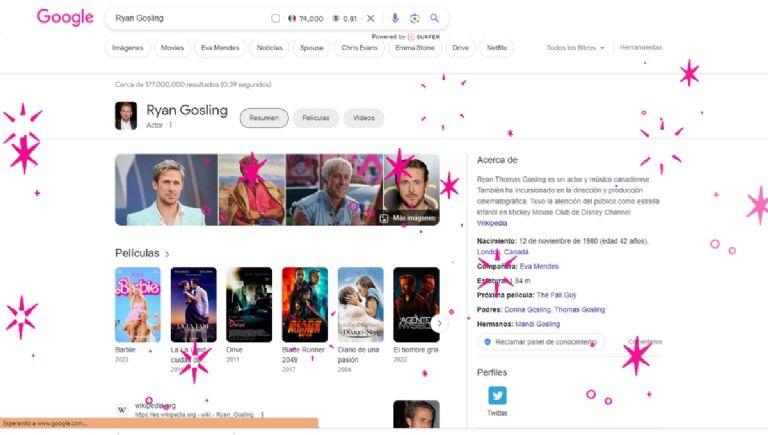Screen dimensions: 768x435
Task: Select the Resumen tab button
Action: (x=264, y=118)
